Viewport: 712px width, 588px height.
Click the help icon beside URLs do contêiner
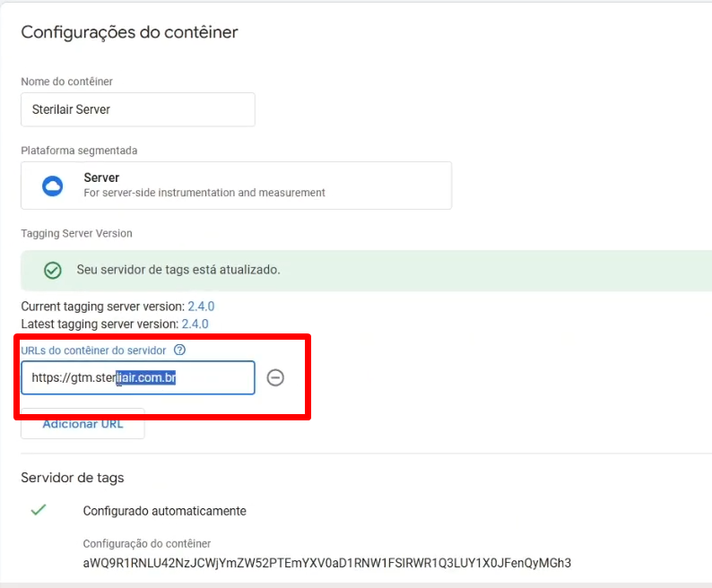click(179, 350)
